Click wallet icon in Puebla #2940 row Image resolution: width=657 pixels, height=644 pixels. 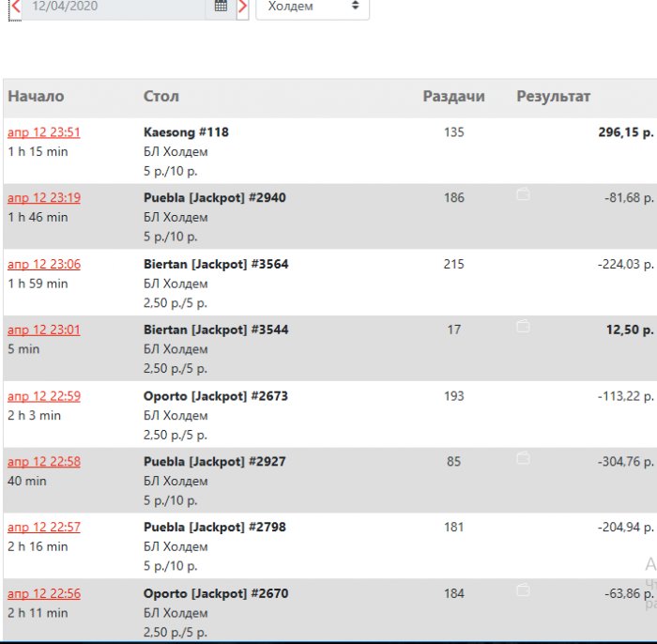tap(523, 194)
